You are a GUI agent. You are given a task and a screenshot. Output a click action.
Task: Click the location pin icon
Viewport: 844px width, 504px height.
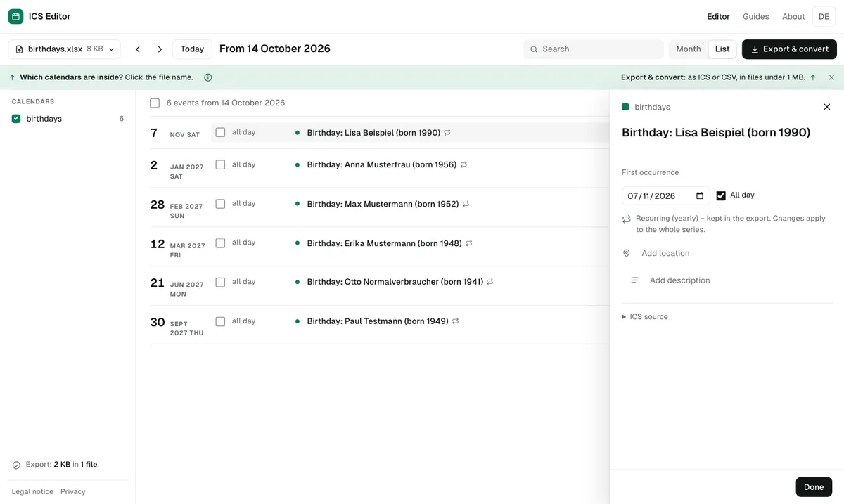click(x=627, y=253)
